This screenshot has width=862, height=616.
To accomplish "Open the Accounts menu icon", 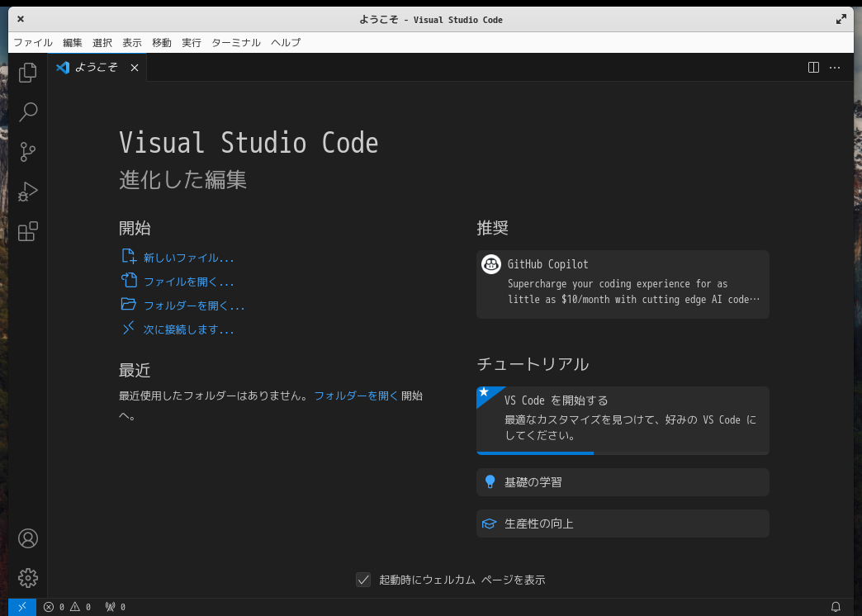I will pyautogui.click(x=27, y=538).
